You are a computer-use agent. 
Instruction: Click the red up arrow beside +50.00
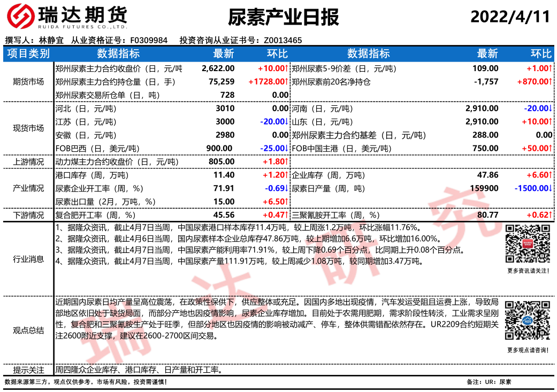click(x=551, y=149)
